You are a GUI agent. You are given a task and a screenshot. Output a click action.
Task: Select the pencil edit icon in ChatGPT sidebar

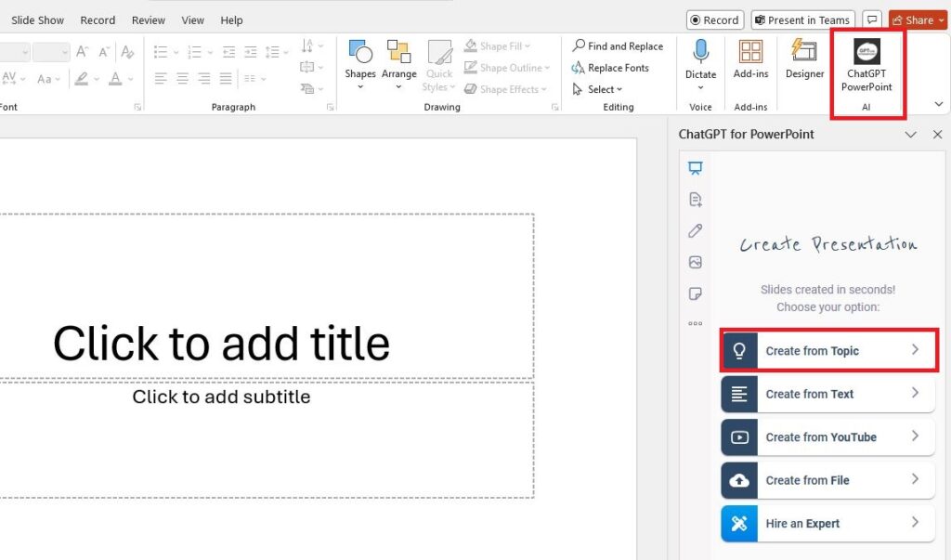coord(695,230)
